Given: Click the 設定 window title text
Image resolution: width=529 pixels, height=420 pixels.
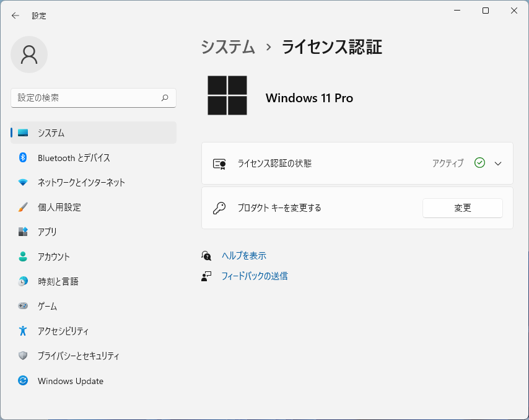Looking at the screenshot, I should [39, 15].
